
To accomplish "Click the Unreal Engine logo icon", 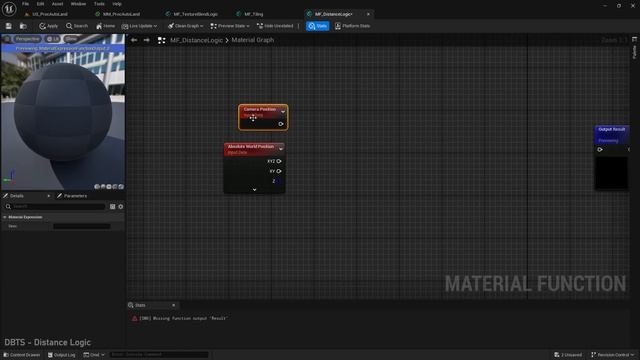I will click(x=9, y=9).
